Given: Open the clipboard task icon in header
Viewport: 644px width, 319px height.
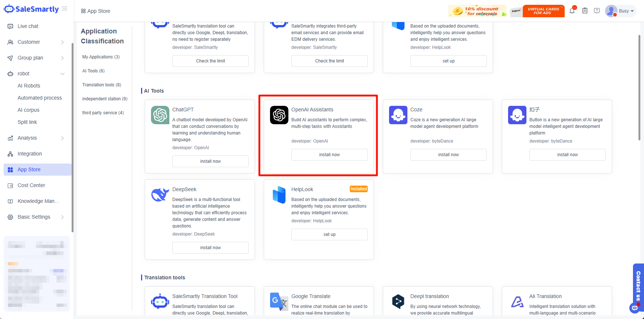Looking at the screenshot, I should tap(585, 11).
